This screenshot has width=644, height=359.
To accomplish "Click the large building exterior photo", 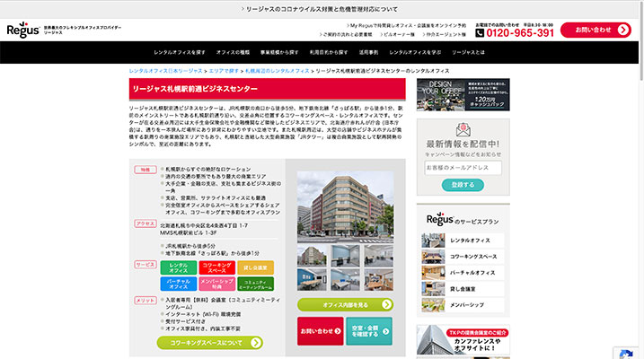I will (x=345, y=206).
